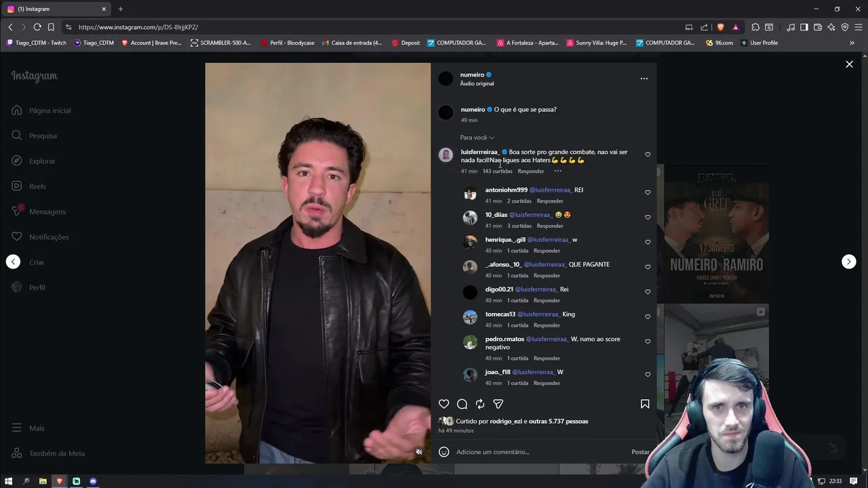Open Mensagens in sidebar
The image size is (868, 488).
39,211
